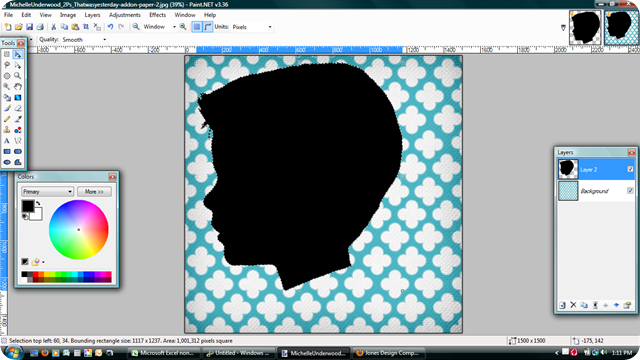Open the Primary color dropdown
Screen dimensions: 640x360
(47, 191)
